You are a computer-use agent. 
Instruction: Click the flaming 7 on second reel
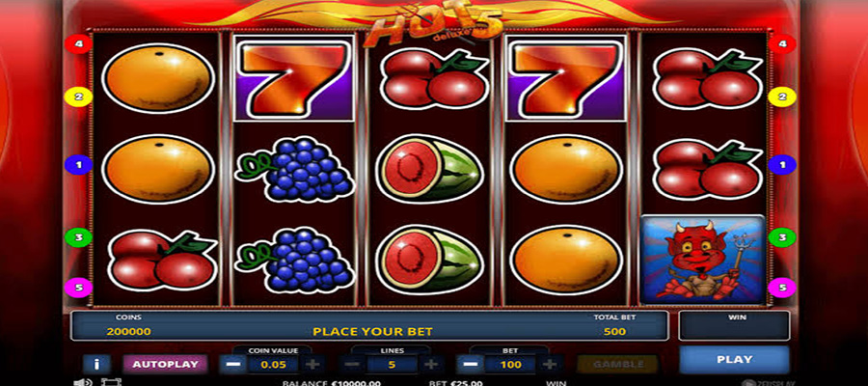point(294,77)
